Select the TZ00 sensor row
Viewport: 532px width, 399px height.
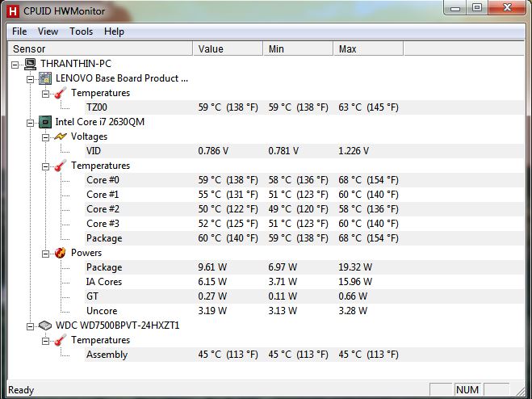(x=304, y=107)
